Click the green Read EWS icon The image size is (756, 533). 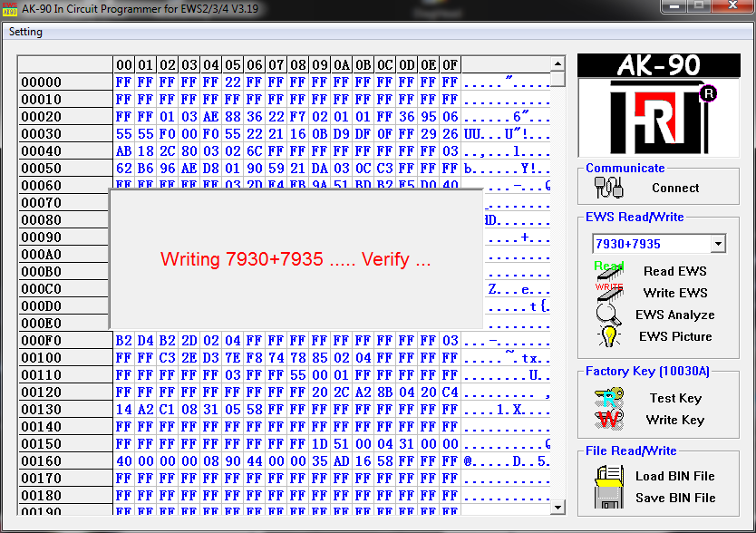[608, 270]
